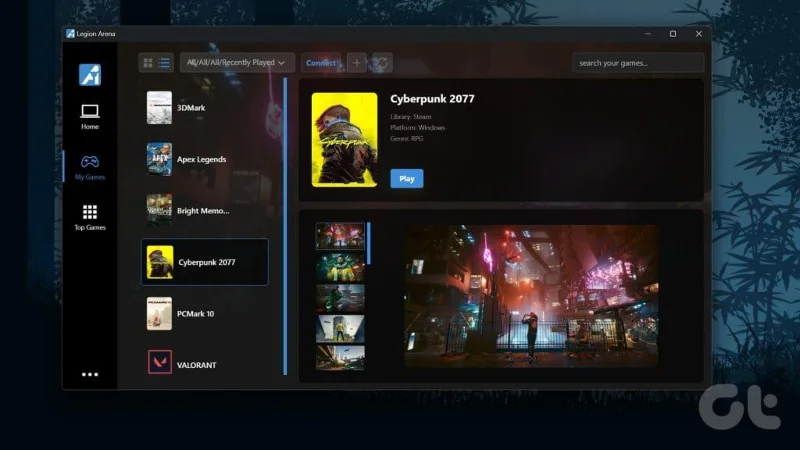
Task: Click the Connect button
Action: click(x=321, y=63)
